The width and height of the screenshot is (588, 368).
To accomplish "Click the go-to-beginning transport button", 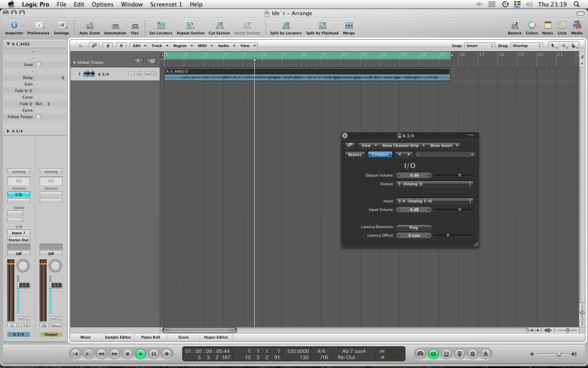I will [x=75, y=354].
